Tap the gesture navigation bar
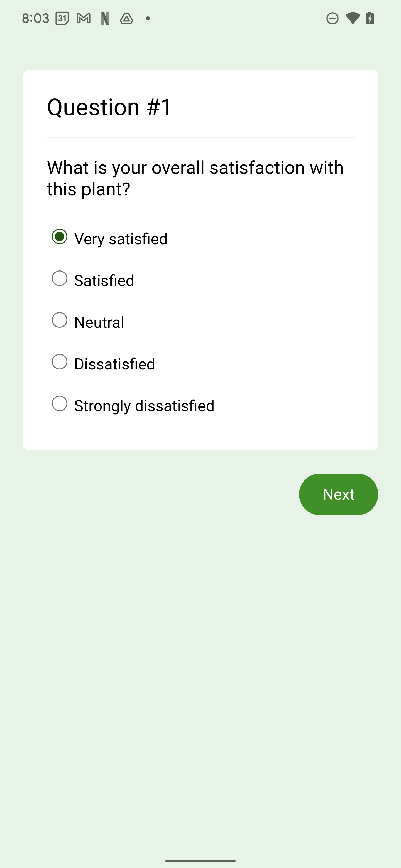Screen dimensions: 401x868 click(200, 861)
